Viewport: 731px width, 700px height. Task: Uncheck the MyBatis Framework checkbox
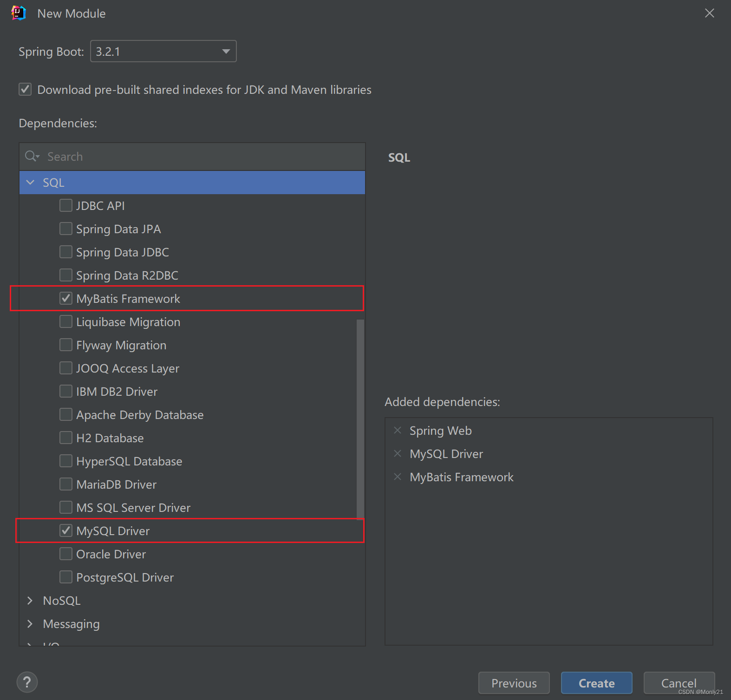coord(66,298)
